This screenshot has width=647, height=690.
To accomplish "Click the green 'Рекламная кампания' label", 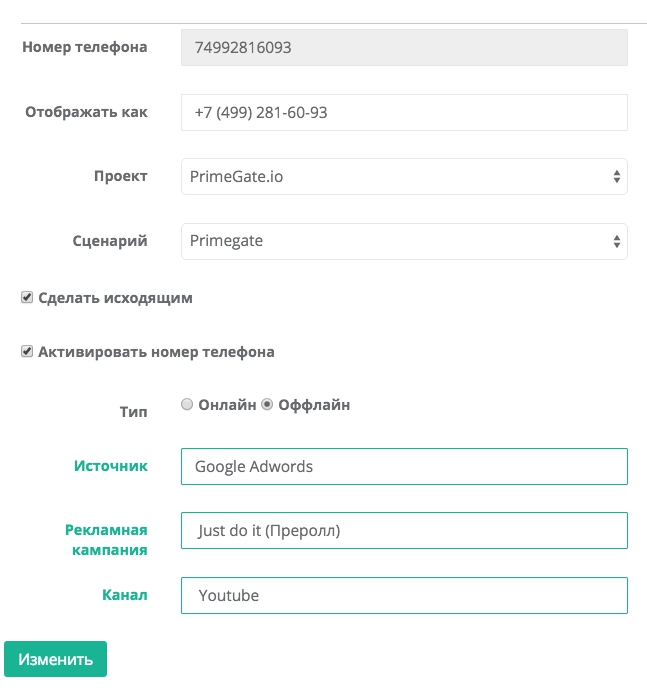I will click(107, 539).
